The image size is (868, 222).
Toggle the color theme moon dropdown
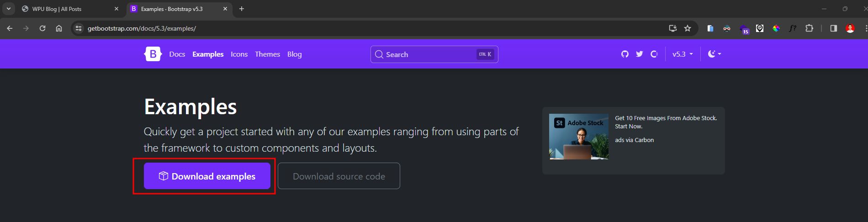pyautogui.click(x=715, y=54)
